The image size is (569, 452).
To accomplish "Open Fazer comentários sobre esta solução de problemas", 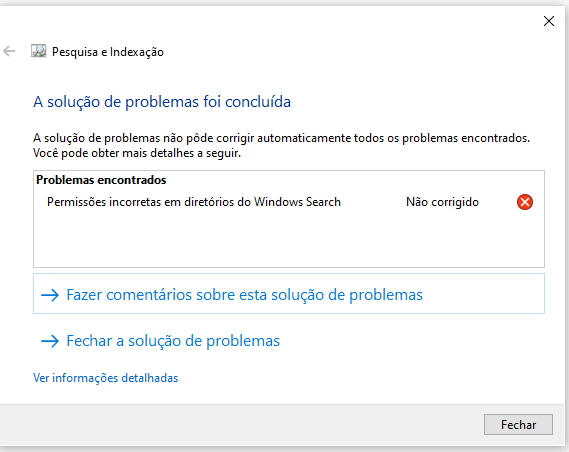I will [x=289, y=293].
